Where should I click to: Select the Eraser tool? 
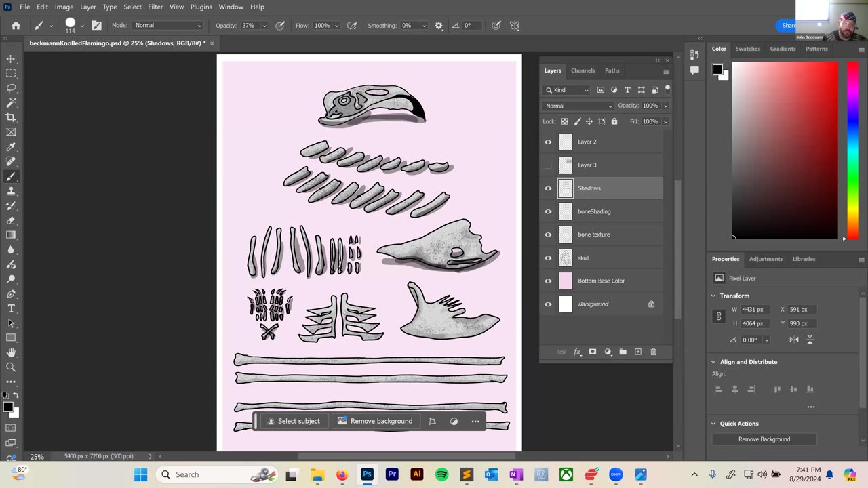coord(11,220)
